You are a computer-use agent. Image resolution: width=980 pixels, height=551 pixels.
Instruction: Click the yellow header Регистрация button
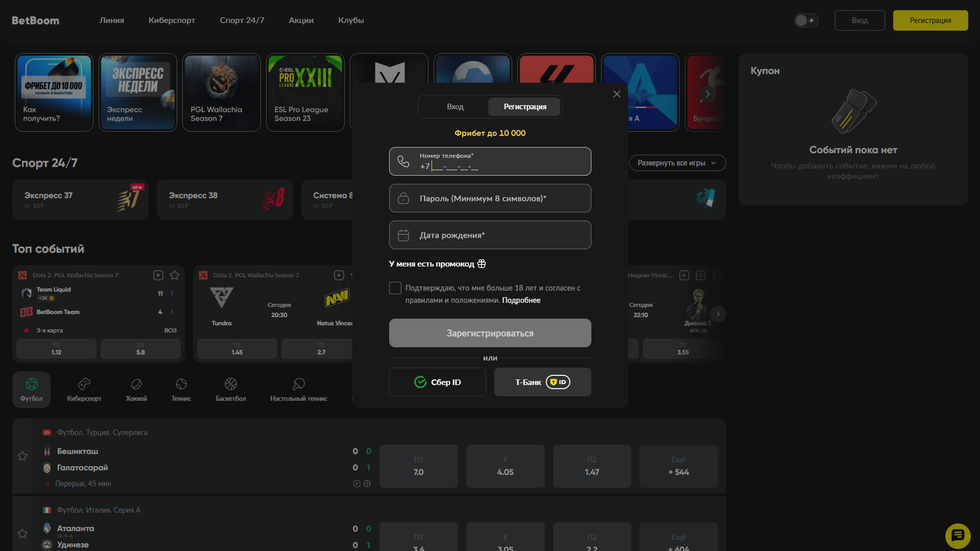[930, 20]
